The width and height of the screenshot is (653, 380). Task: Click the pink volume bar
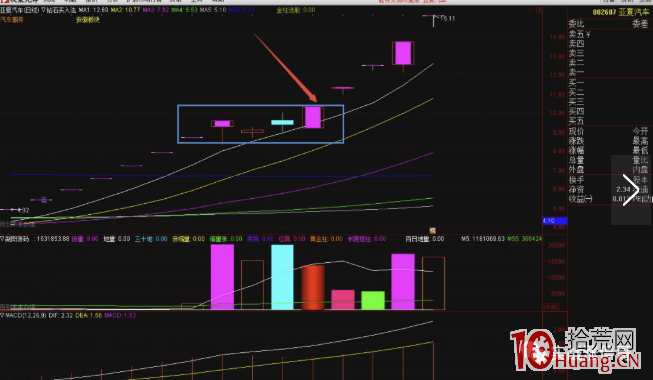coord(343,300)
